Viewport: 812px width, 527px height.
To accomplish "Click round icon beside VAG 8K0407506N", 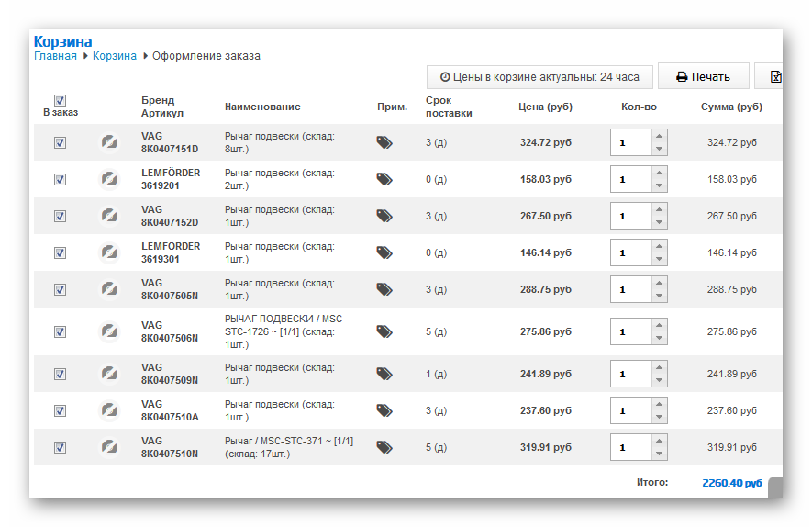I will 109,331.
